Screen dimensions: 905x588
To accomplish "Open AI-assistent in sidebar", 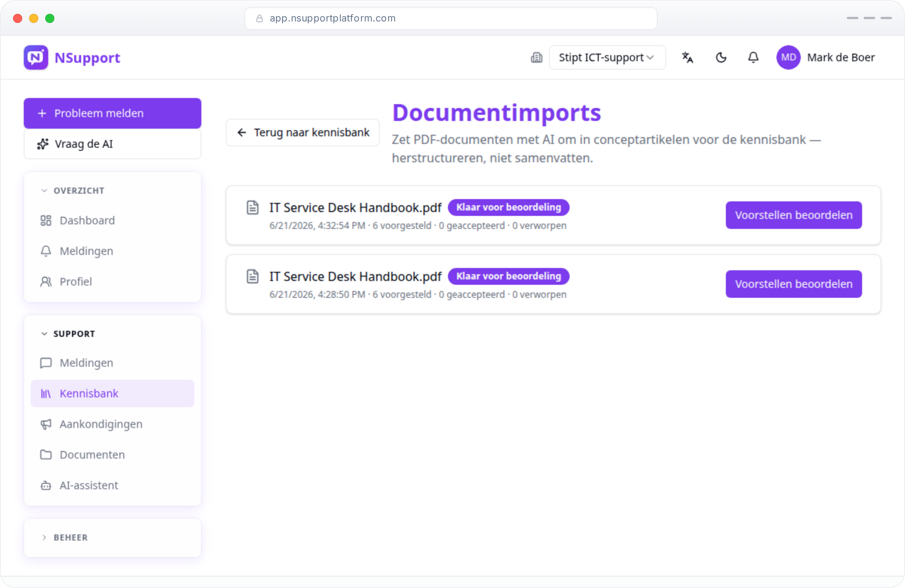I will (113, 485).
